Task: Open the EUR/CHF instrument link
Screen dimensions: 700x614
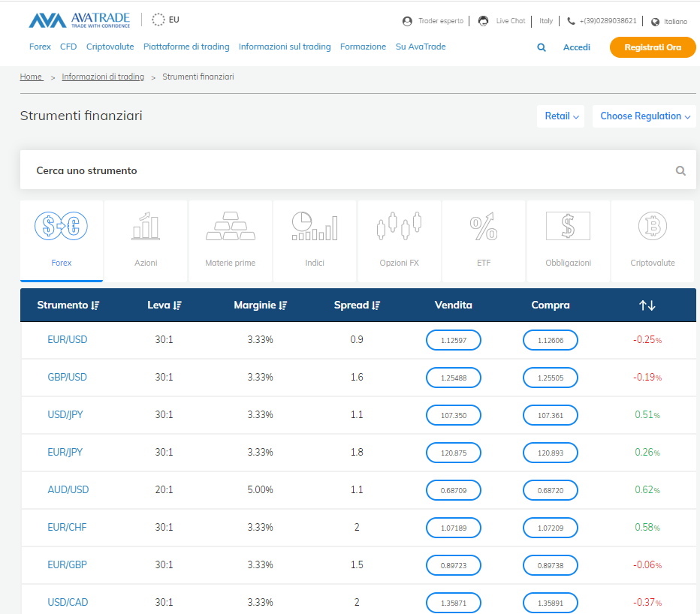Action: pos(67,527)
